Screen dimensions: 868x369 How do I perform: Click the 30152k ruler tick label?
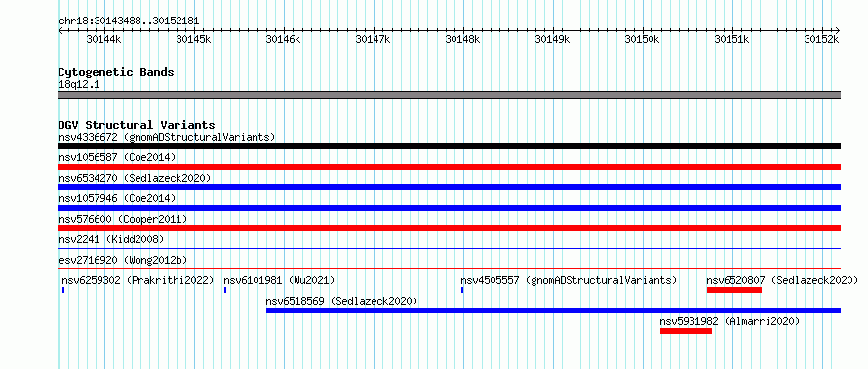[821, 39]
